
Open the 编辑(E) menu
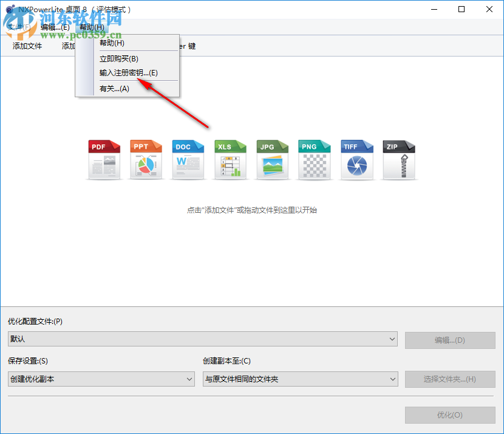click(55, 27)
